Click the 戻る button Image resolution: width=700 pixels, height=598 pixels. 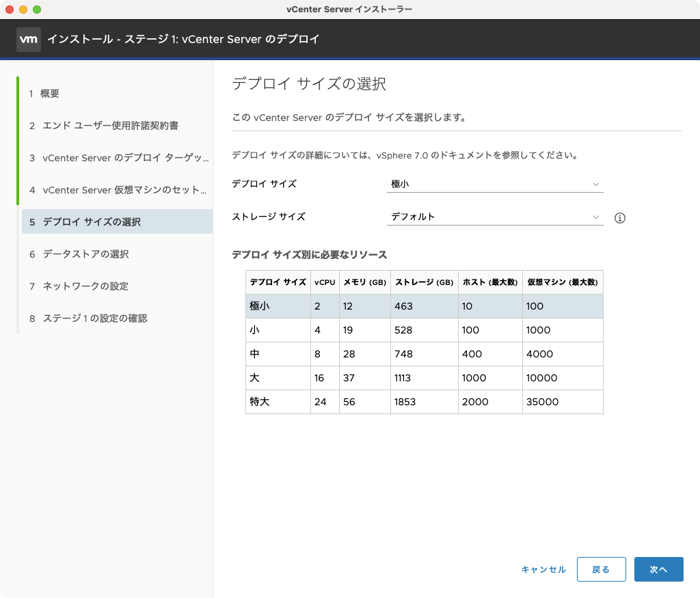tap(601, 569)
